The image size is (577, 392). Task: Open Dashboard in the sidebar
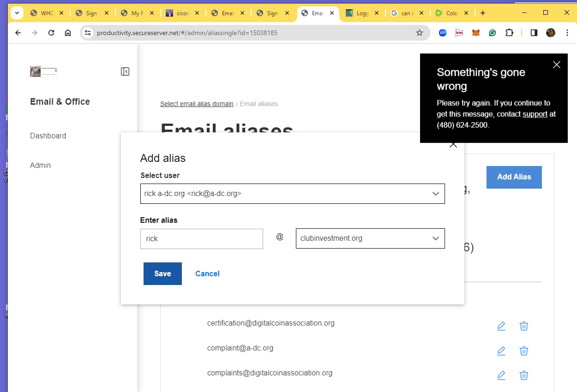(48, 136)
